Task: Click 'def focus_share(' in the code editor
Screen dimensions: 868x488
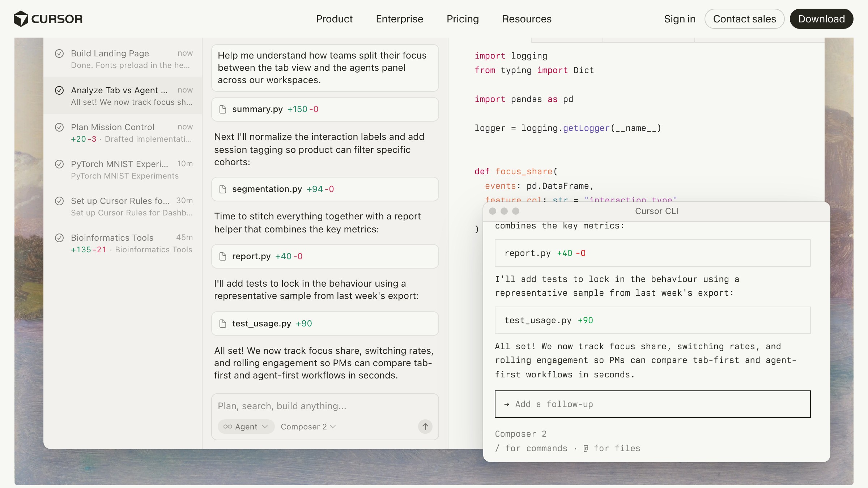Action: coord(516,171)
